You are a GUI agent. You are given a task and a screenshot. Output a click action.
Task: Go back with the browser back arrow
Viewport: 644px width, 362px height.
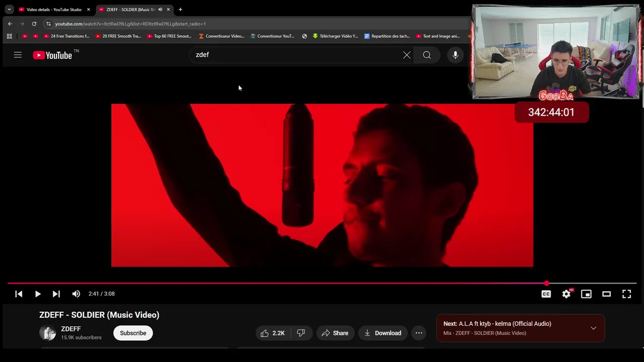[x=10, y=24]
